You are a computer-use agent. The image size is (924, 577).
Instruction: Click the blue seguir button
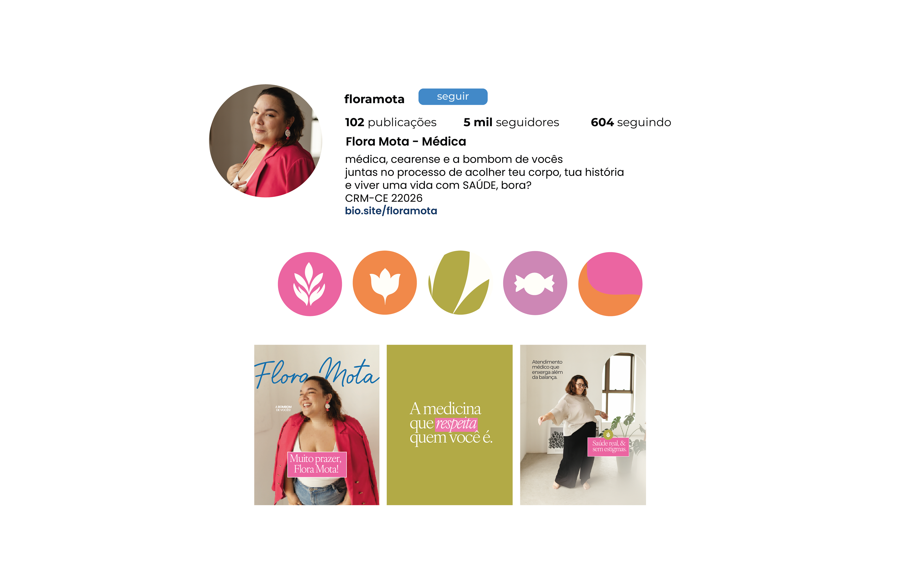[453, 97]
